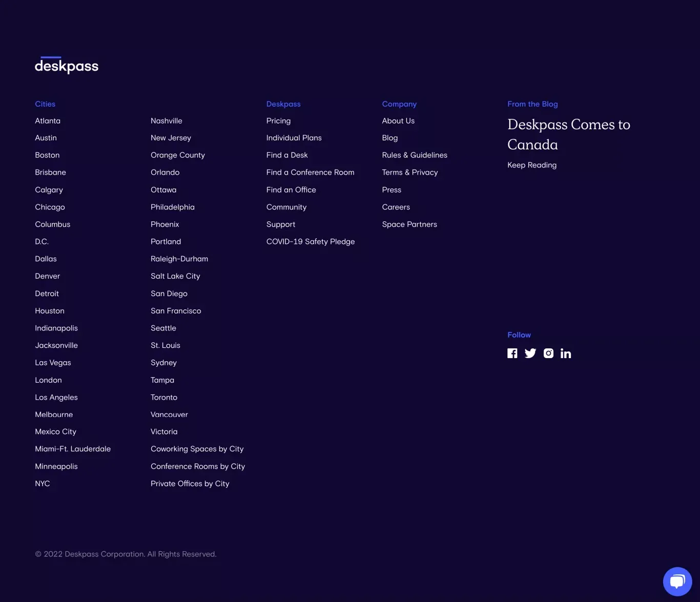700x602 pixels.
Task: Open Philadelphia city link
Action: pyautogui.click(x=173, y=207)
